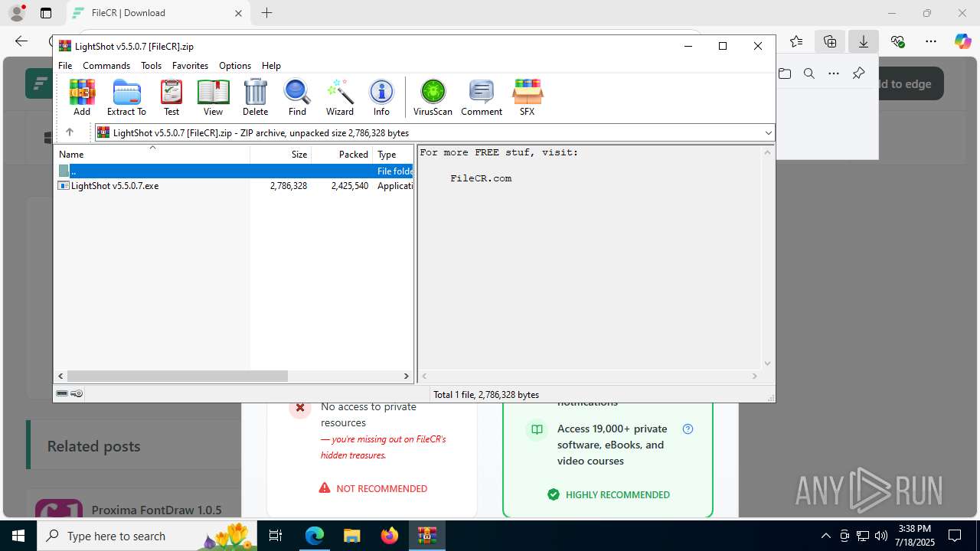Open the Tools menu
The image size is (980, 551).
click(151, 66)
